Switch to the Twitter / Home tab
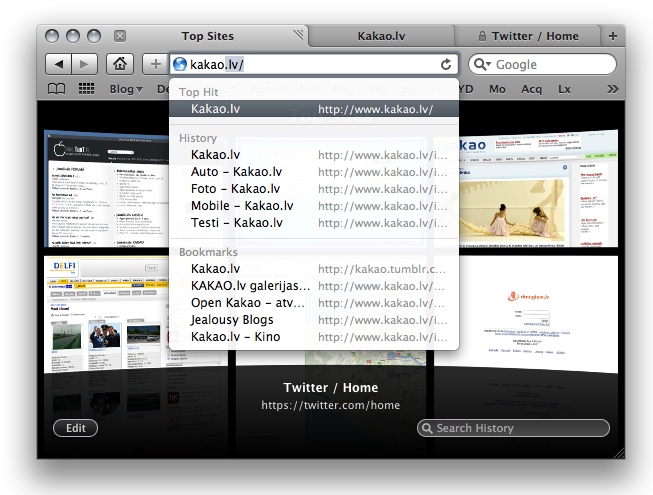 coord(528,36)
